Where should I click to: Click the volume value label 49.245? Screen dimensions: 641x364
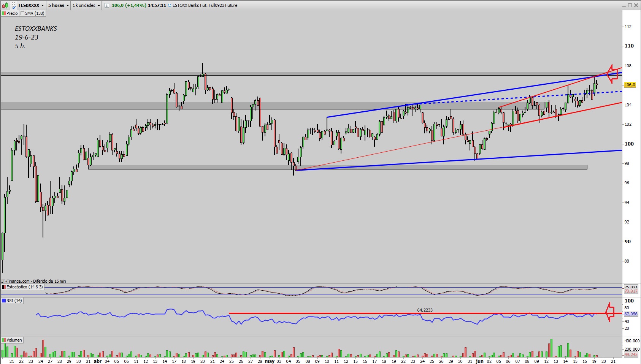(631, 355)
